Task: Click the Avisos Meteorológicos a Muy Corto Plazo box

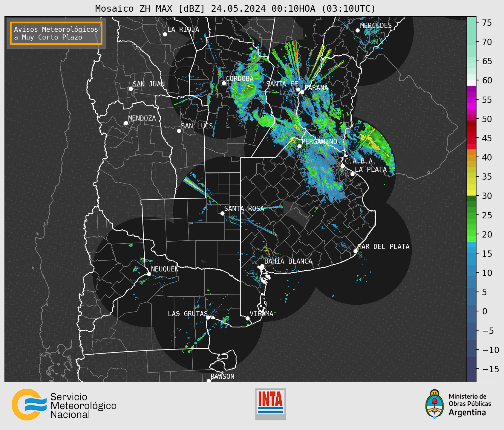Action: click(x=56, y=33)
